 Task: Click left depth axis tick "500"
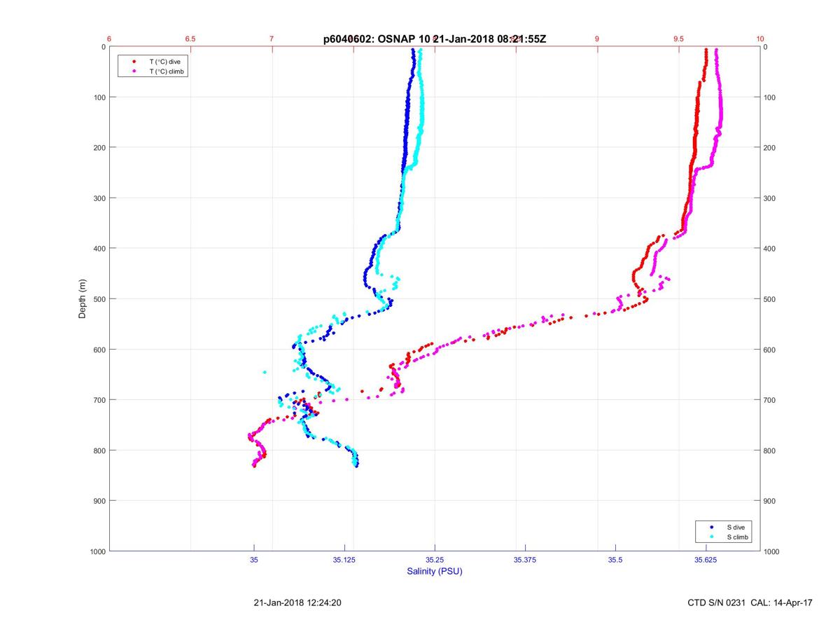[99, 299]
